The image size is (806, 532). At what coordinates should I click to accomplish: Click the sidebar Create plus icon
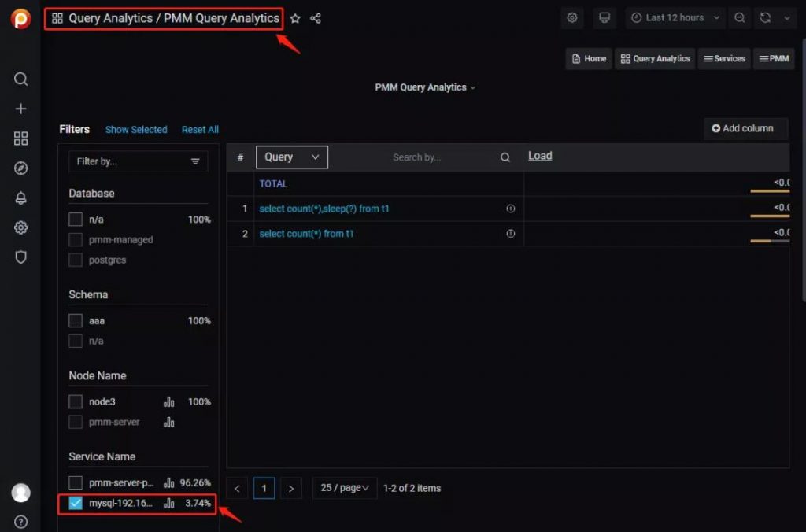[x=20, y=109]
